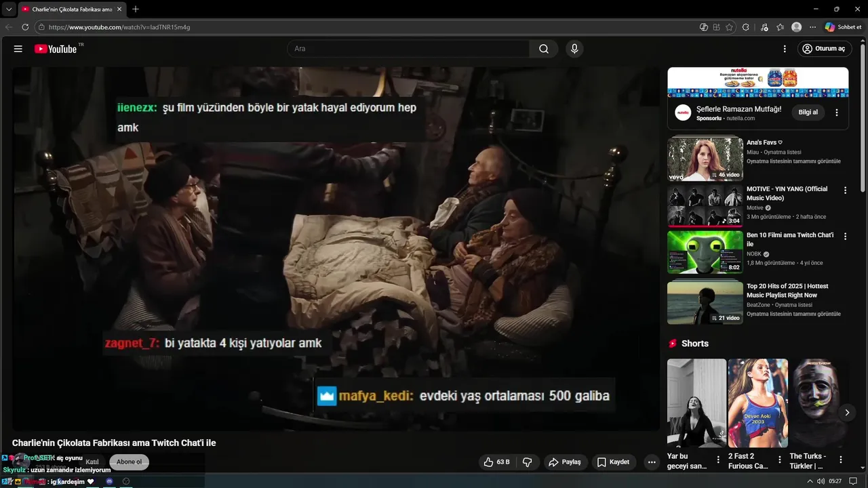This screenshot has width=868, height=488.
Task: Open Top 20 Hits of 2025 playlist thumbnail
Action: [x=705, y=302]
